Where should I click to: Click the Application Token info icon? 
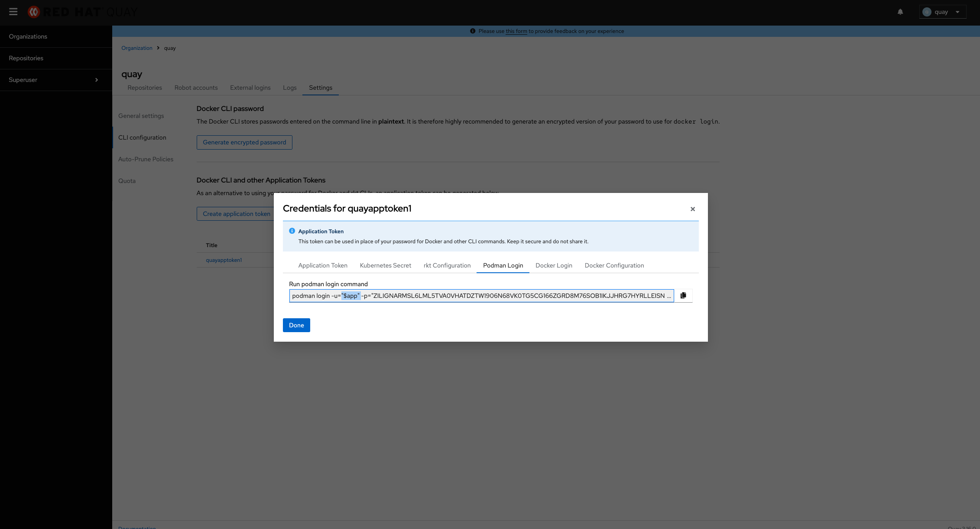[x=292, y=231]
